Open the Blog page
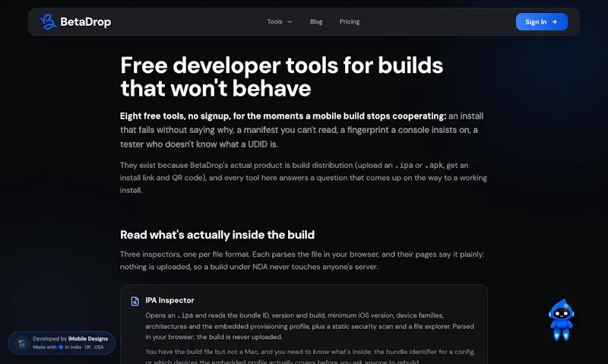The image size is (608, 364). coord(316,22)
